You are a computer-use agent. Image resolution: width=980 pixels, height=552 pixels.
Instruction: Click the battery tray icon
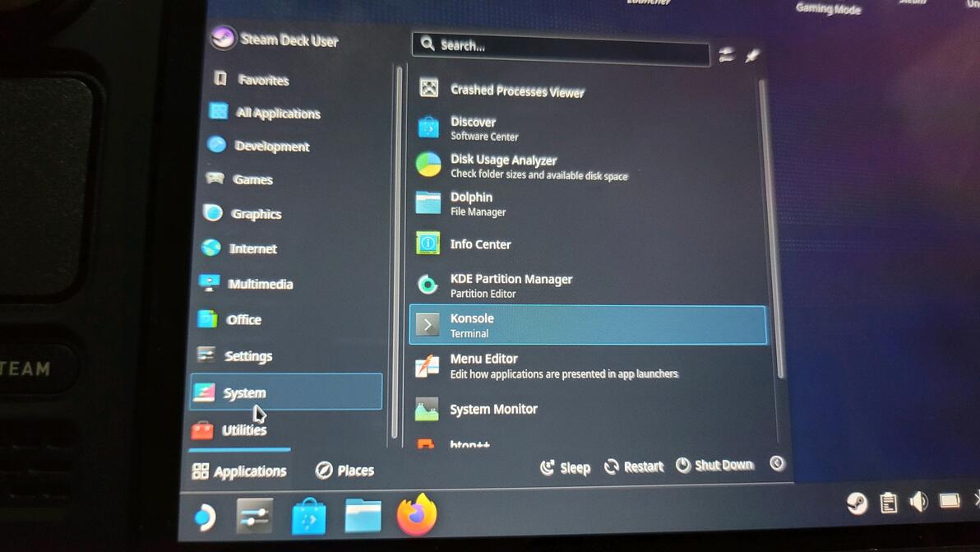coord(950,501)
